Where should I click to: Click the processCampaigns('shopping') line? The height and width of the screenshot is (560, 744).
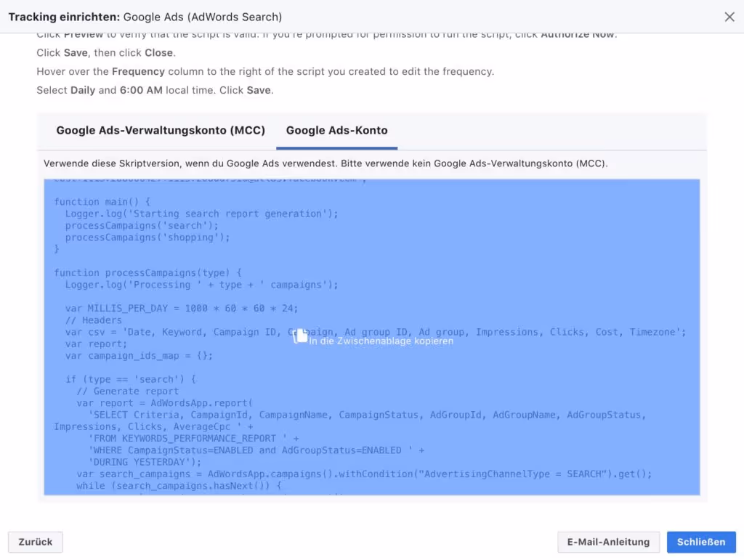click(147, 238)
